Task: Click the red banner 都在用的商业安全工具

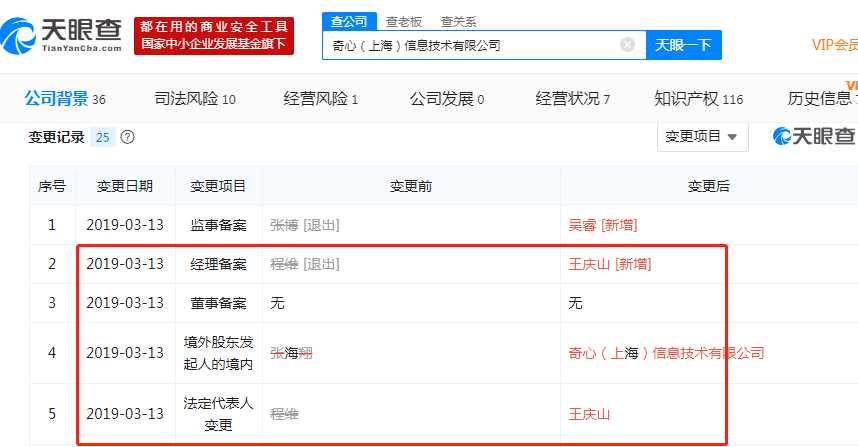Action: (214, 36)
